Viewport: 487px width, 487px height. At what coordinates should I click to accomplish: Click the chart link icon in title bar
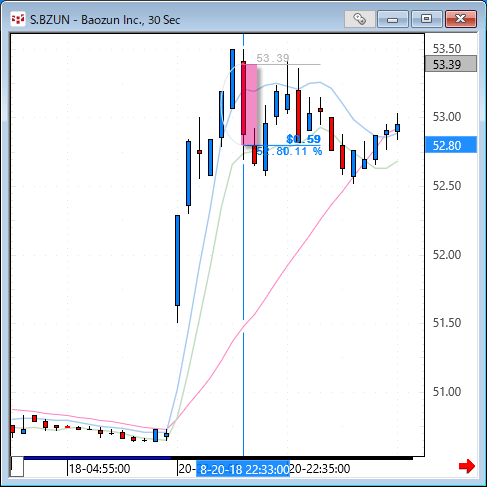pos(359,19)
